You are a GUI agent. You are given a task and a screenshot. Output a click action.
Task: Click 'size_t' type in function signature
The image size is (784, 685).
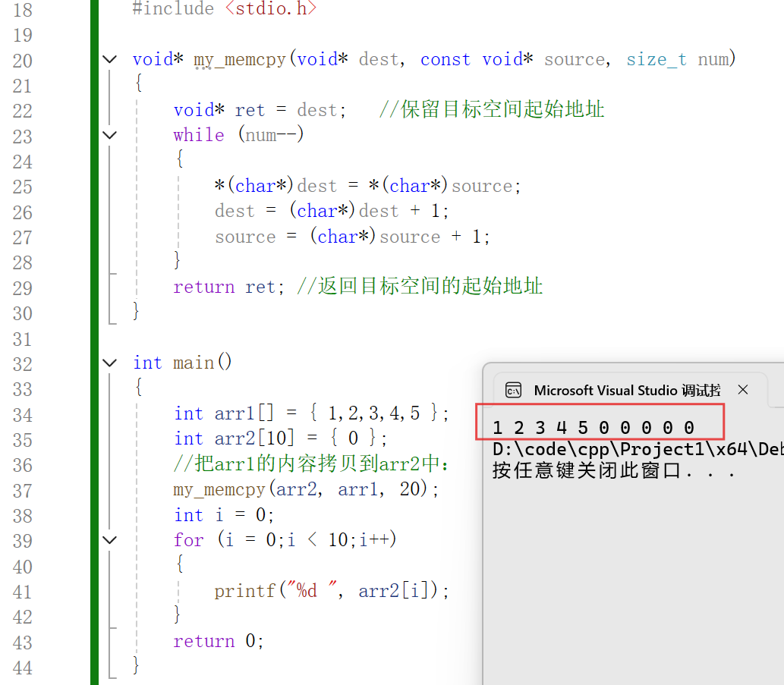click(x=656, y=60)
